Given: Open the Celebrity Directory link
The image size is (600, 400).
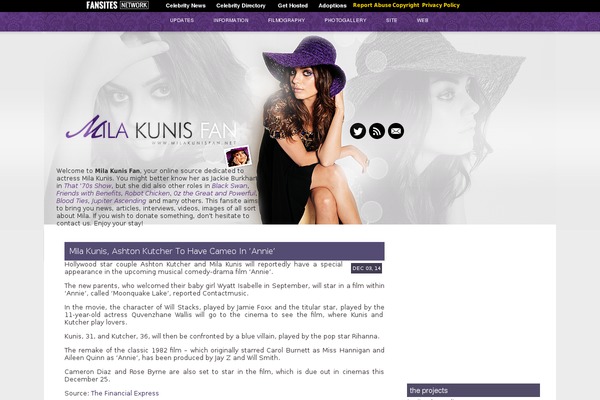Looking at the screenshot, I should point(241,6).
